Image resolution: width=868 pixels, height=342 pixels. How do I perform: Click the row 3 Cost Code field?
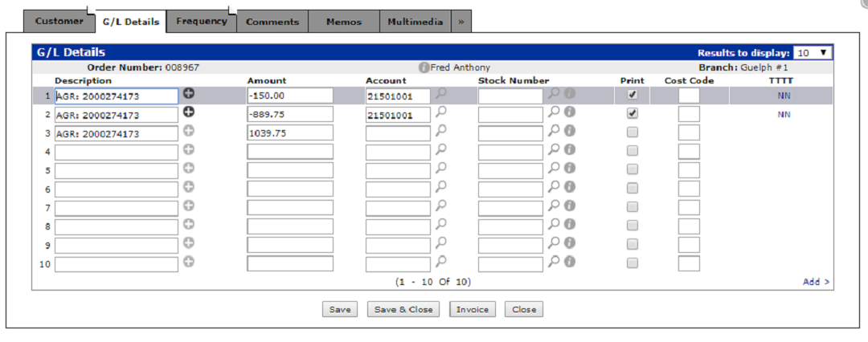click(x=689, y=132)
